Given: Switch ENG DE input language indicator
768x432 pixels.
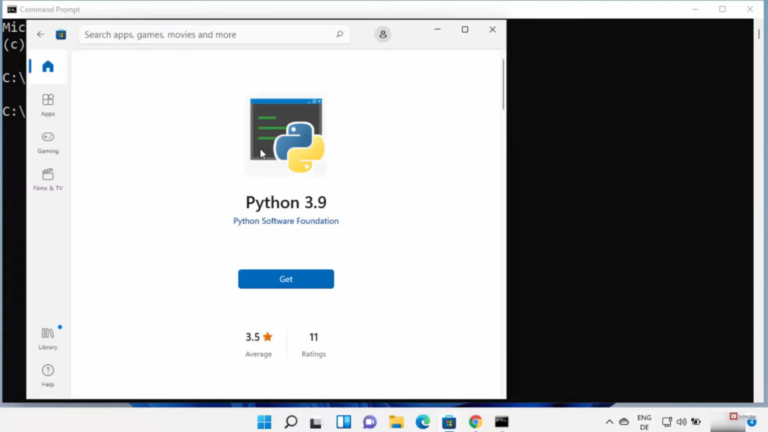Looking at the screenshot, I should click(x=644, y=422).
